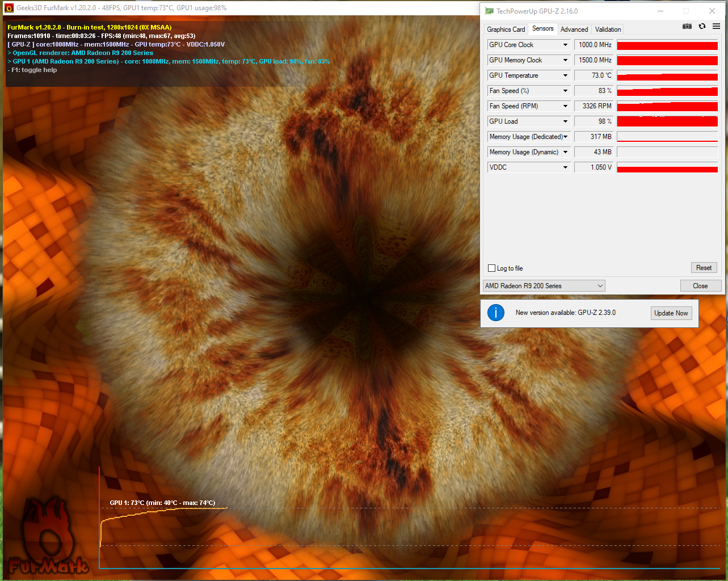Open the Advanced tab
Screen dimensions: 728x581
(574, 30)
